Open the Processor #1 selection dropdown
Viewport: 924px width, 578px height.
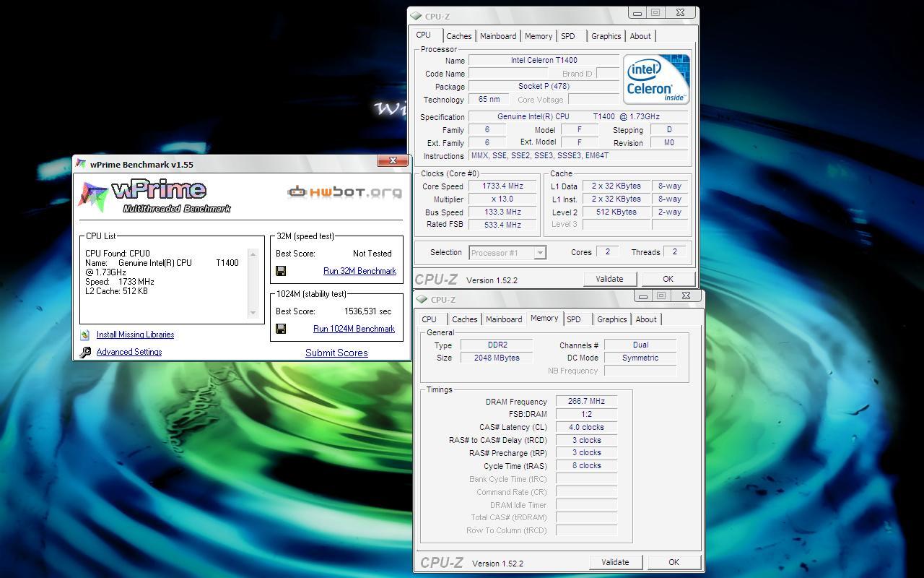click(540, 253)
